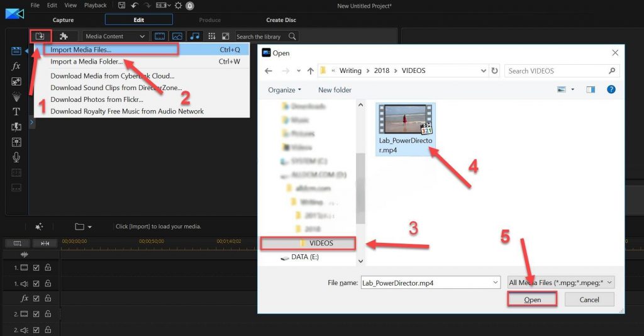Click the Import media icon button

coord(40,36)
